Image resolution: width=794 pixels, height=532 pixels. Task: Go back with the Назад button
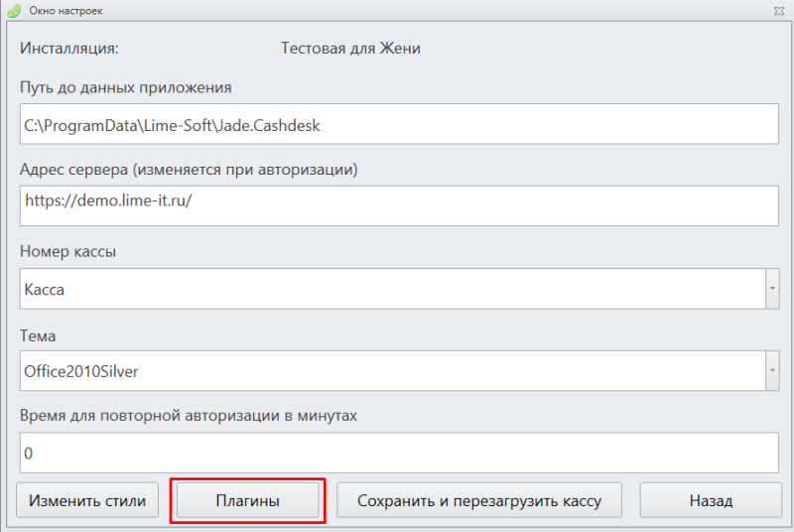(x=711, y=500)
